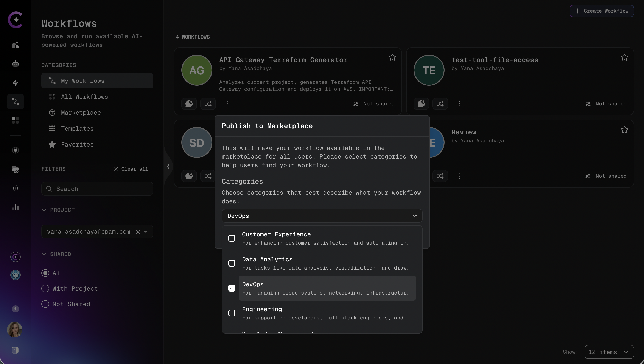The width and height of the screenshot is (644, 364).
Task: Collapse the PROJECT filter section
Action: [44, 210]
